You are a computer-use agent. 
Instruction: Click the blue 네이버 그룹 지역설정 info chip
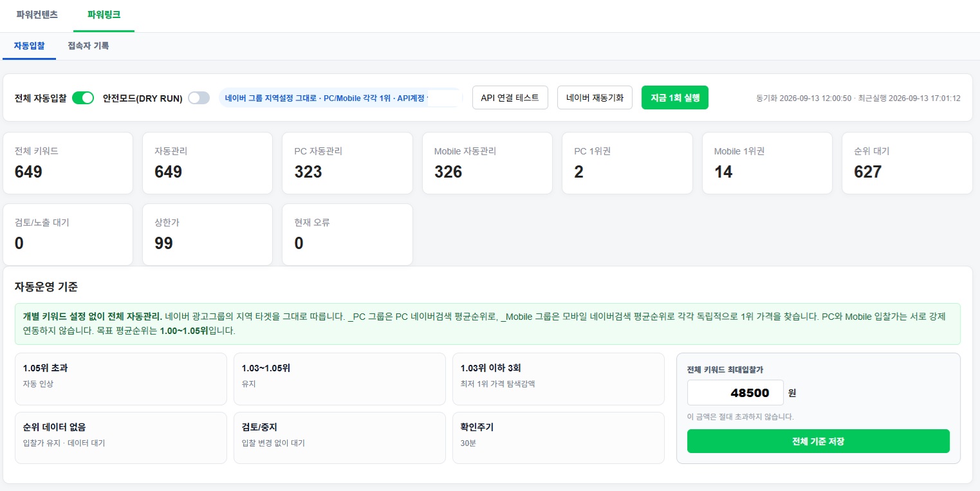click(341, 98)
